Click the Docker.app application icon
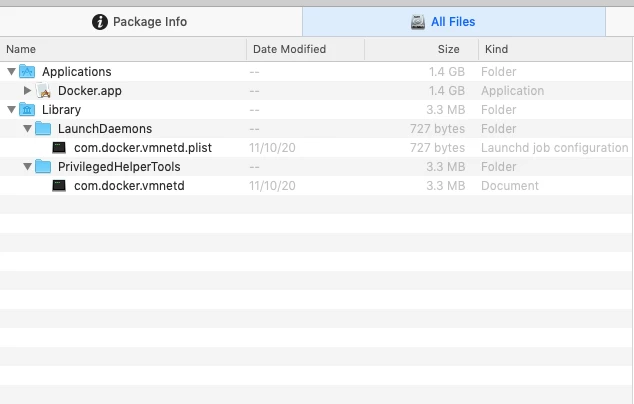 pos(43,91)
